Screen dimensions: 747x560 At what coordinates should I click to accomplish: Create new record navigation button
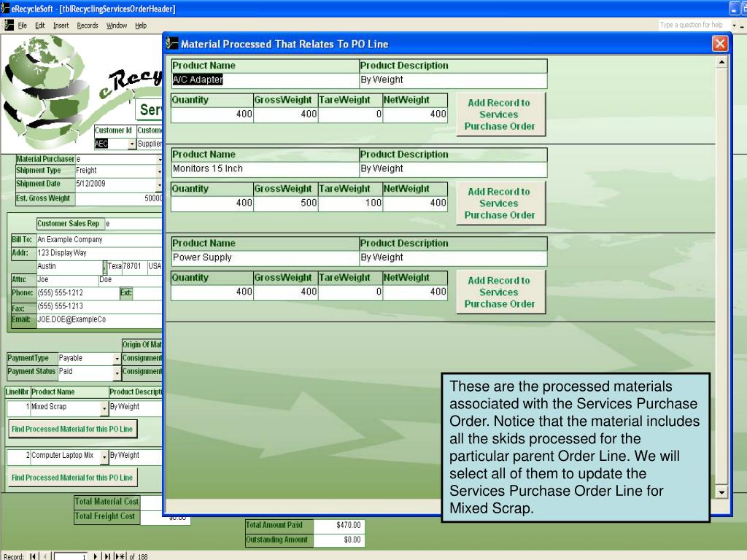tap(120, 556)
